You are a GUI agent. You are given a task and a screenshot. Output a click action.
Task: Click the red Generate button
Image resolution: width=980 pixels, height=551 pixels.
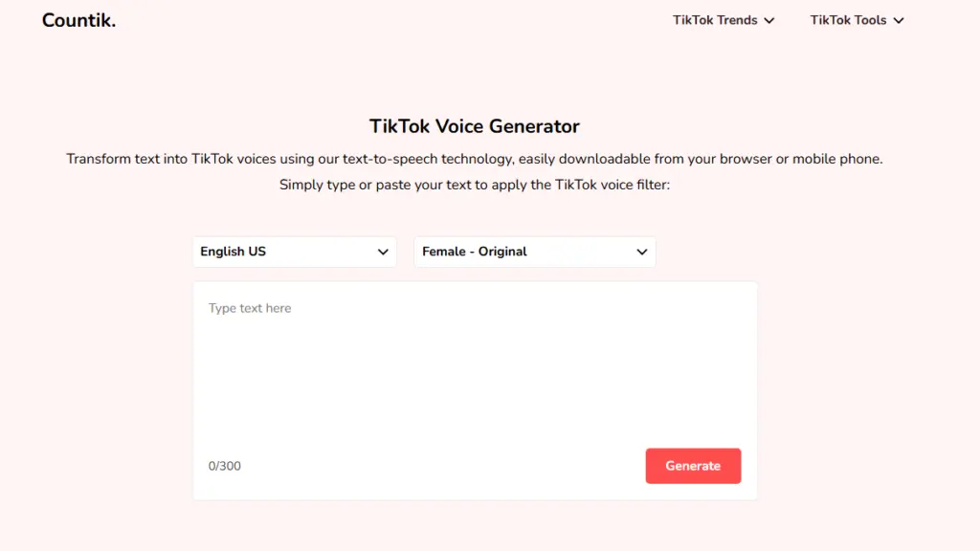[693, 466]
